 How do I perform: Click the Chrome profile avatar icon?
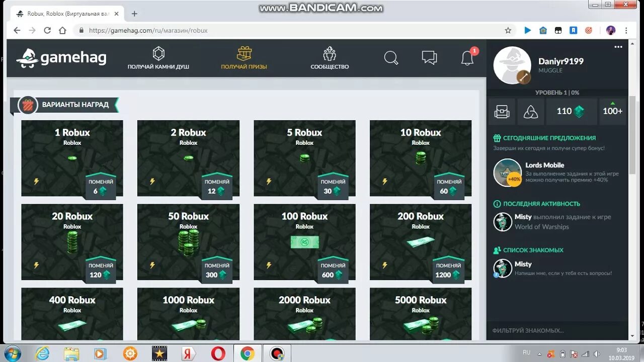611,30
